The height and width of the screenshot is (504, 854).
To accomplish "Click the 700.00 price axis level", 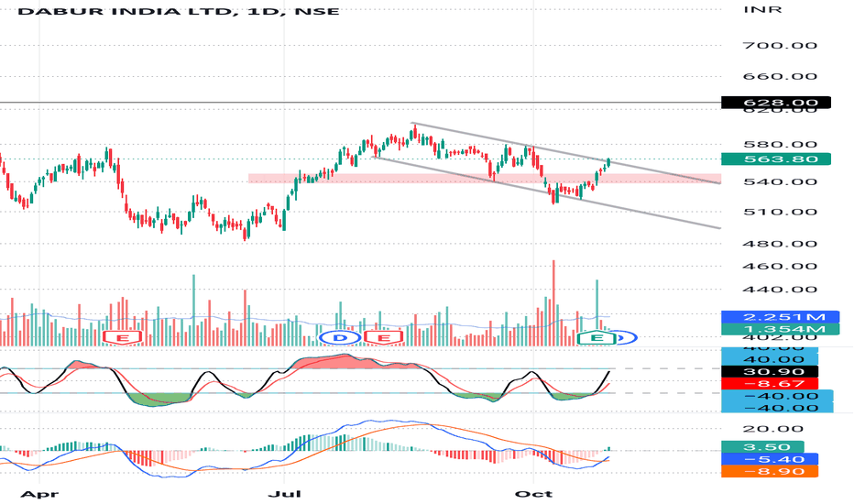I will tap(781, 45).
